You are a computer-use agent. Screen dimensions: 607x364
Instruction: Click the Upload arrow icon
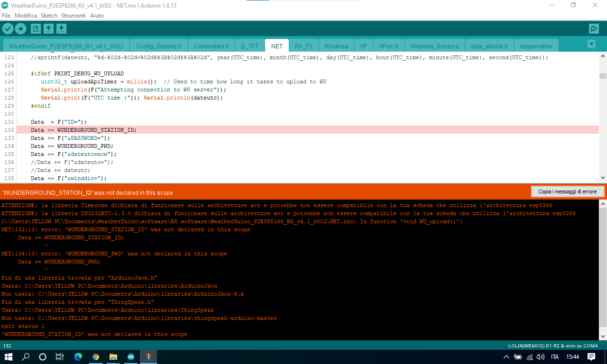click(x=20, y=29)
